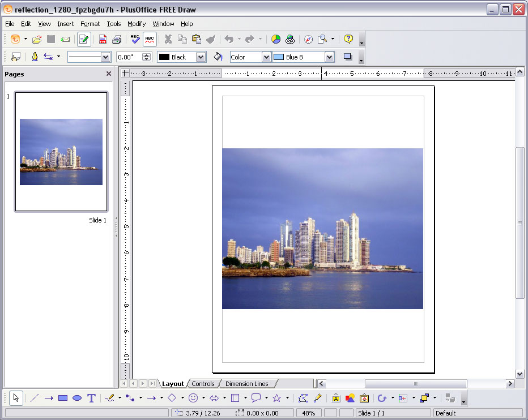
Task: Click the Print icon in toolbar
Action: (x=117, y=39)
